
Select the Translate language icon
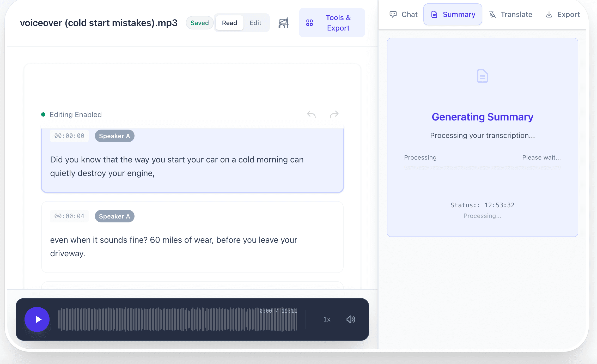click(492, 15)
